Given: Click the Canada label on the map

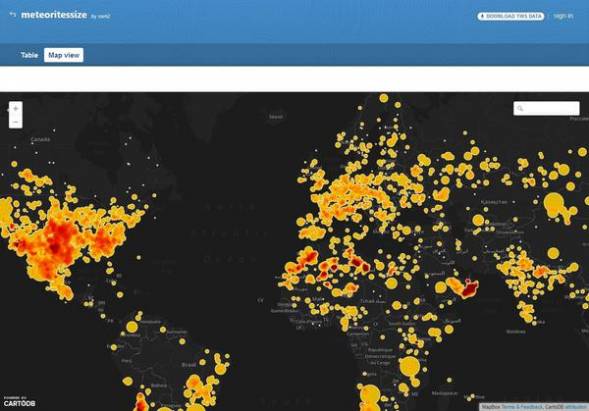Looking at the screenshot, I should (x=40, y=139).
